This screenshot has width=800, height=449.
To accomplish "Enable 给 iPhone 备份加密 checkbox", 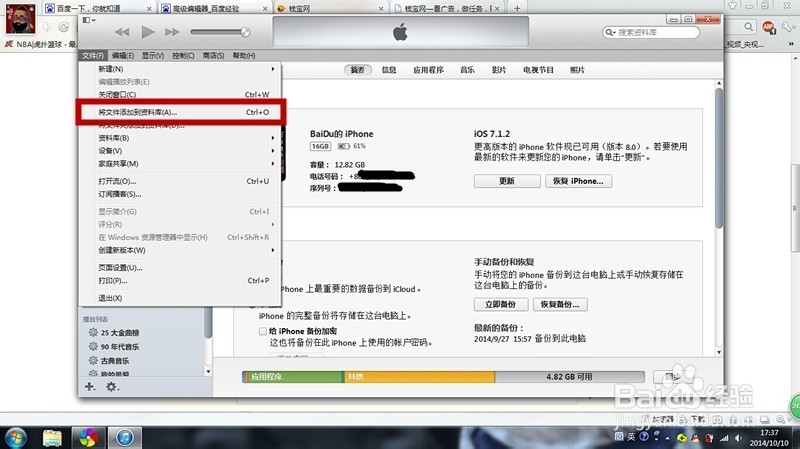I will pos(263,331).
